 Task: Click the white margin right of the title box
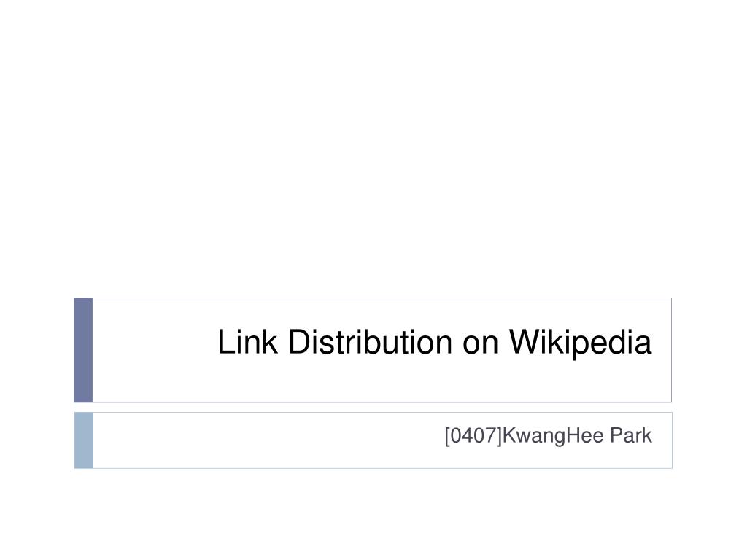[709, 350]
